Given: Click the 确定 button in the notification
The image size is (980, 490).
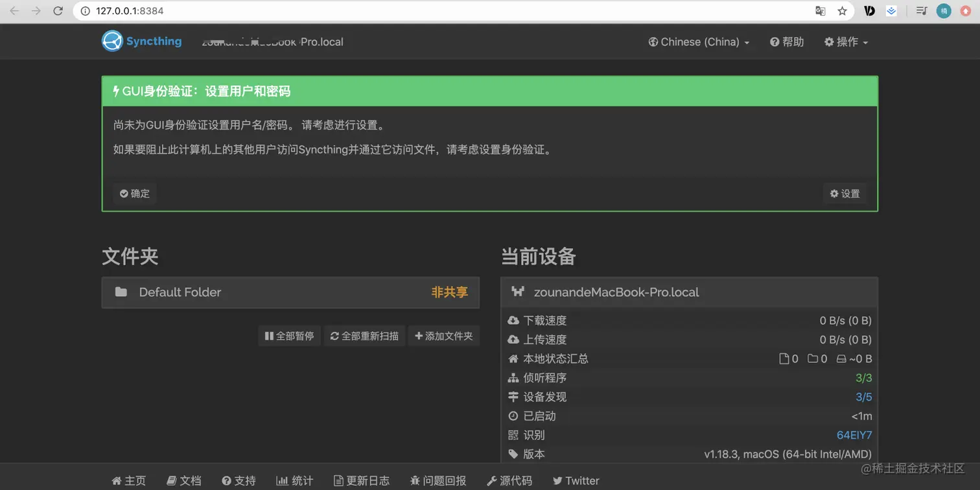Looking at the screenshot, I should (x=135, y=193).
